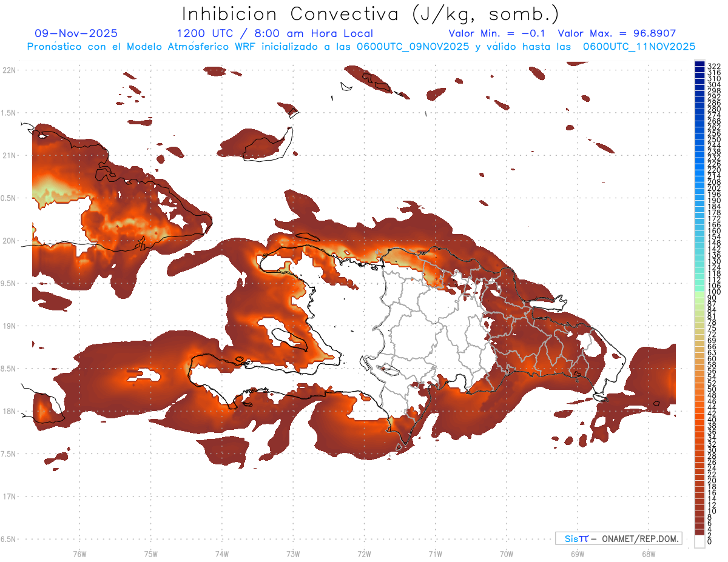Click the 70W longitude label
The height and width of the screenshot is (562, 728).
[507, 554]
